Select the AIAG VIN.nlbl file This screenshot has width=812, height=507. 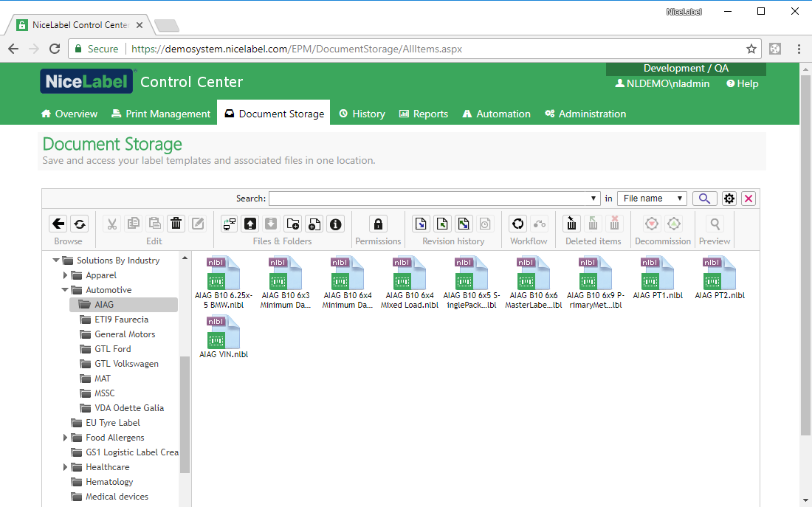click(x=224, y=337)
